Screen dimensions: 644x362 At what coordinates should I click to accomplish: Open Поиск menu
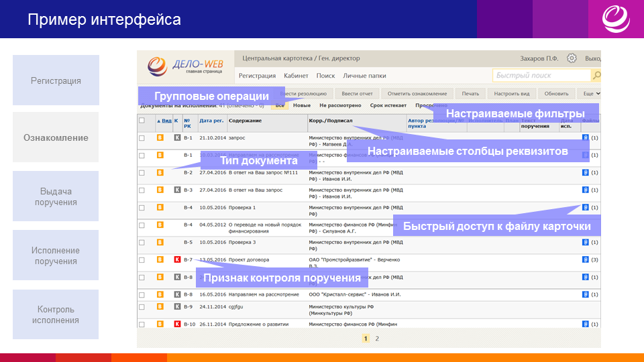pos(325,76)
